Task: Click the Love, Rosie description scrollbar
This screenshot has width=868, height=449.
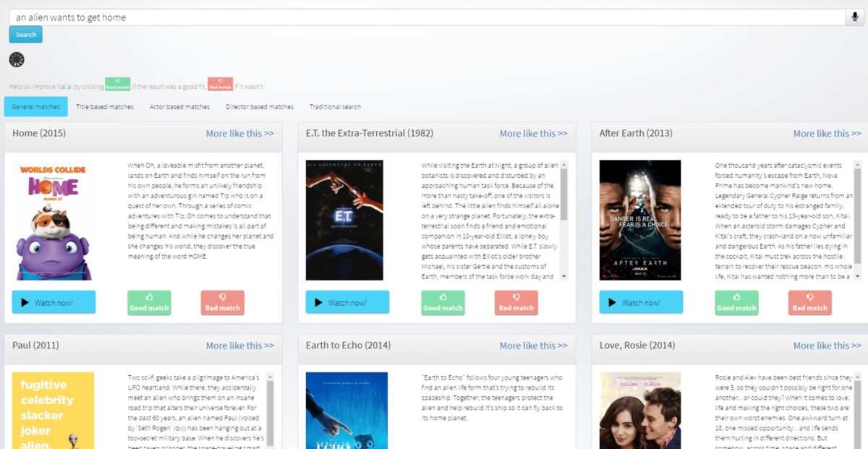Action: pos(858,410)
